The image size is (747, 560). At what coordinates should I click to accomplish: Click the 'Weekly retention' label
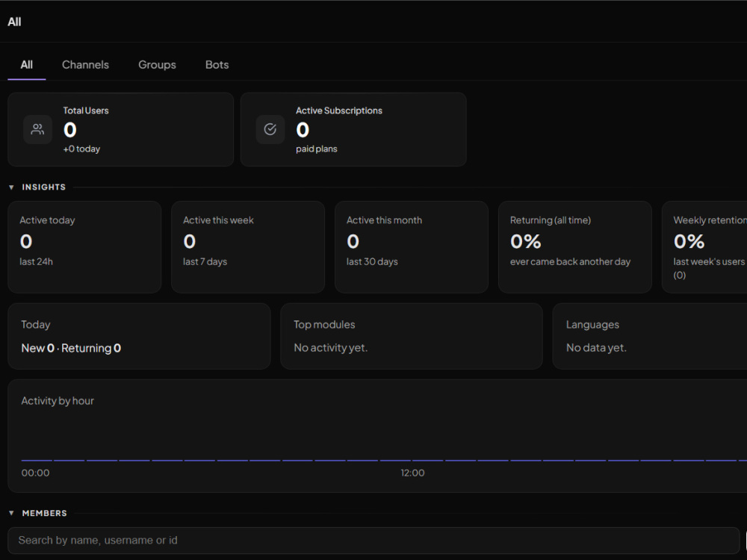pyautogui.click(x=710, y=220)
